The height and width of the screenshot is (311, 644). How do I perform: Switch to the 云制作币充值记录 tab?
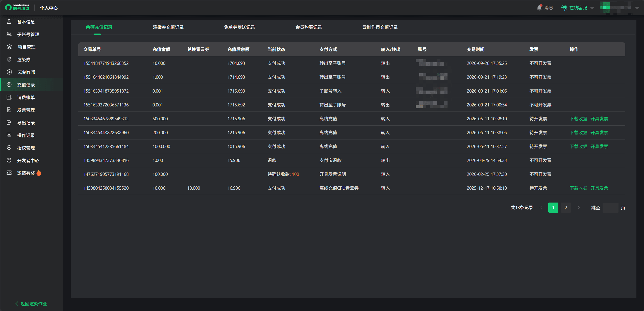click(x=380, y=27)
